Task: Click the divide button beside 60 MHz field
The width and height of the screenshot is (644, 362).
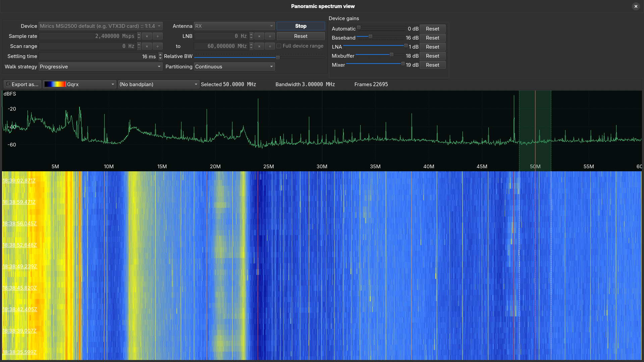Action: [x=270, y=46]
